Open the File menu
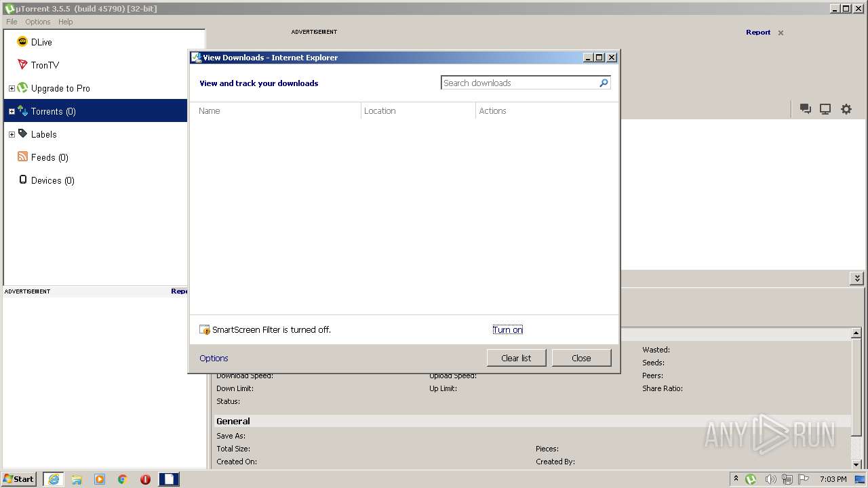 tap(12, 22)
